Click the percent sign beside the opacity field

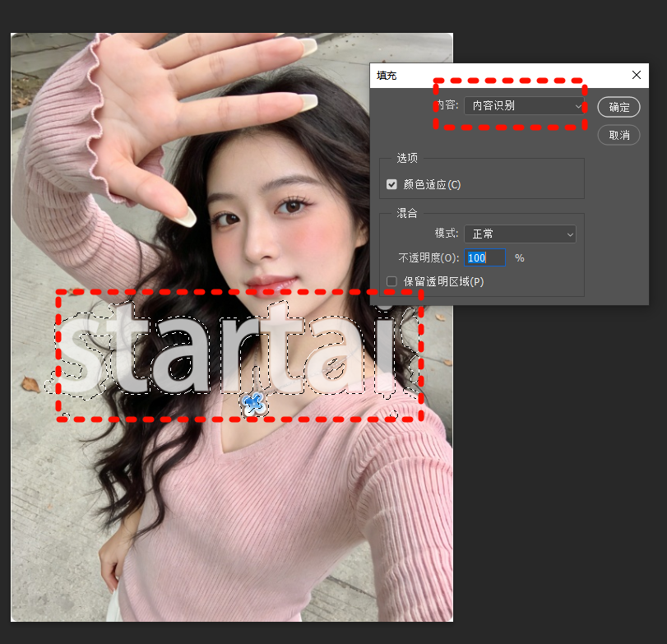519,257
